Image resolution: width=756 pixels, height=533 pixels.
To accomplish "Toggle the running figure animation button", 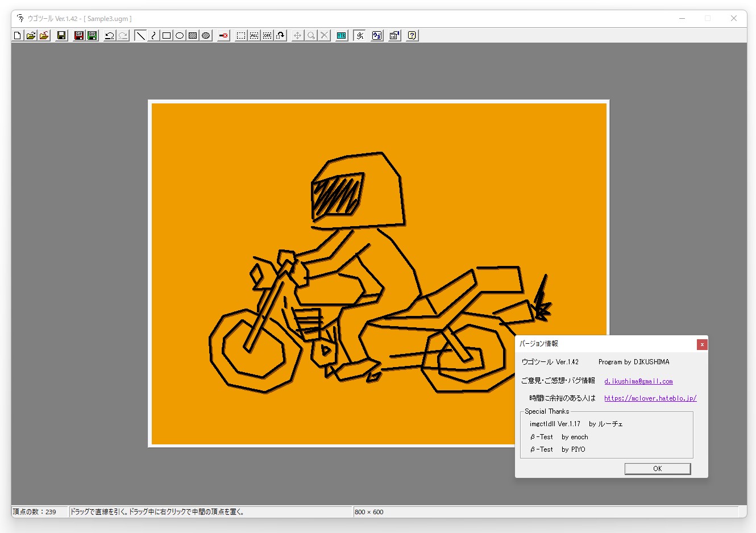I will pyautogui.click(x=359, y=35).
